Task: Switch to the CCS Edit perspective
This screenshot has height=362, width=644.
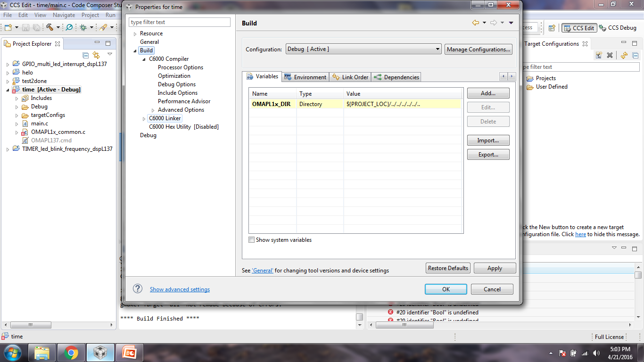Action: tap(579, 28)
